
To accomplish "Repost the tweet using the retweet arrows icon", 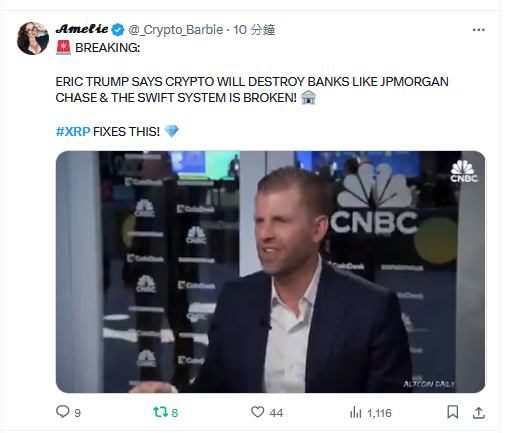I will click(160, 412).
